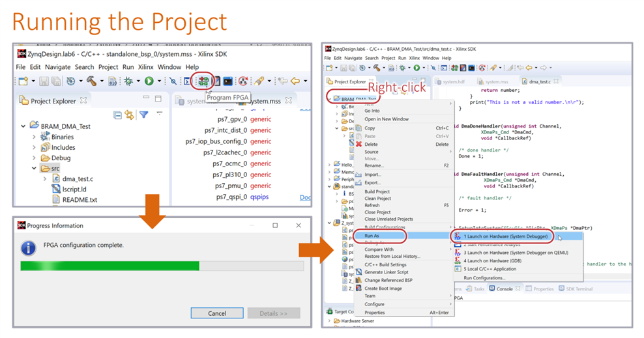Choose Create Boot Image in context menu
The height and width of the screenshot is (338, 644).
[383, 289]
